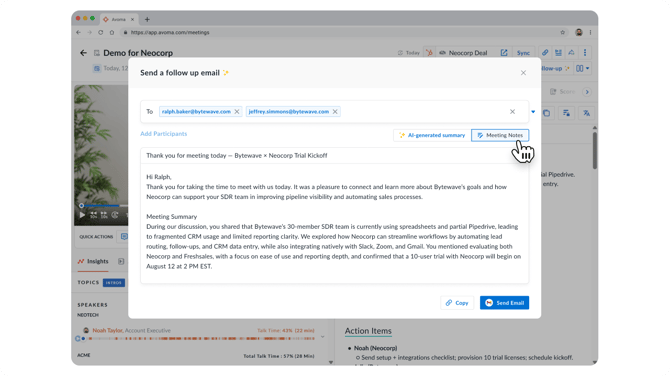
Task: Edit the email subject line field
Action: coord(334,156)
